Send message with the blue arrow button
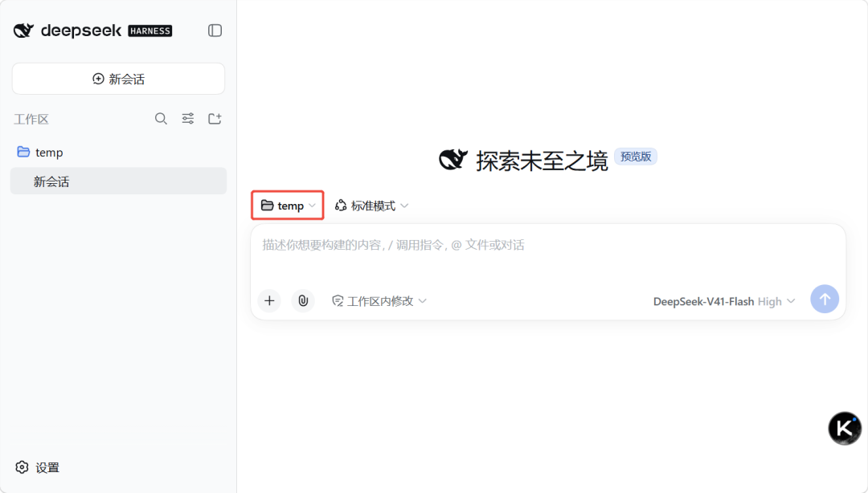Image resolution: width=868 pixels, height=493 pixels. click(x=825, y=299)
